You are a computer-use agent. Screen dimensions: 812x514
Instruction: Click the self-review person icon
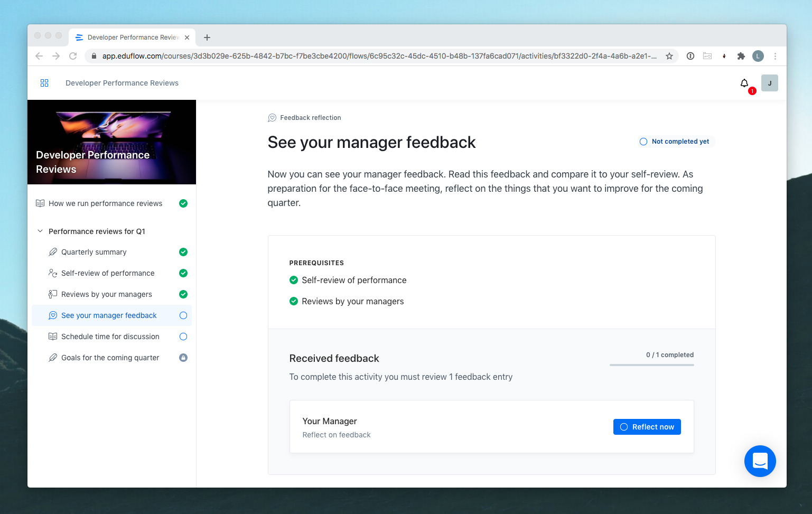click(x=53, y=273)
